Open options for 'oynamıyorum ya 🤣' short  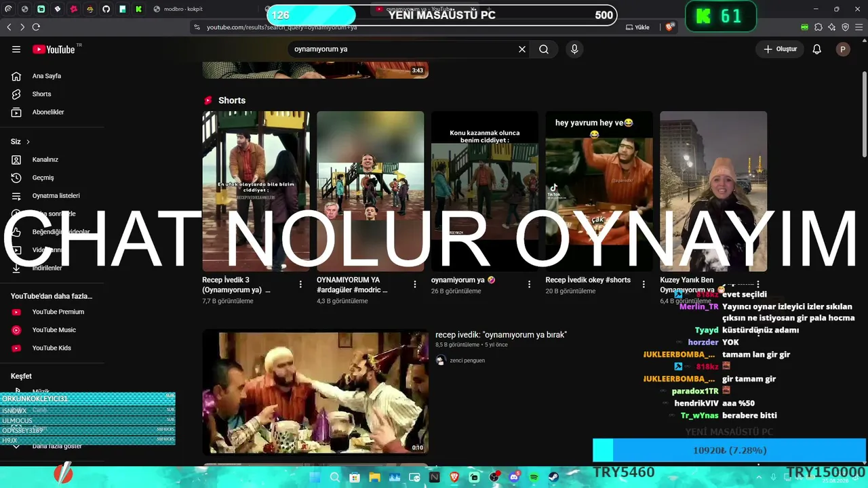coord(530,285)
